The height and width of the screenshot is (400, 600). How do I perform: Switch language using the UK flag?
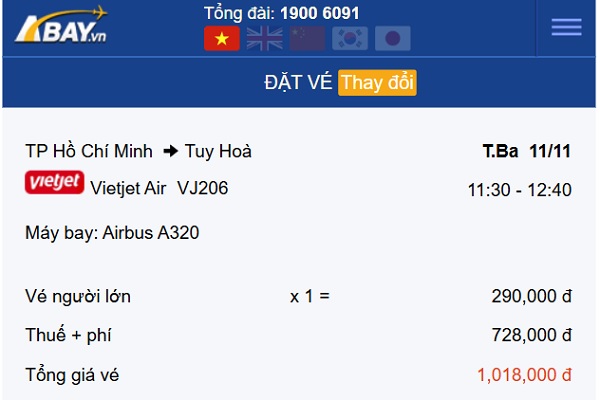[x=264, y=39]
